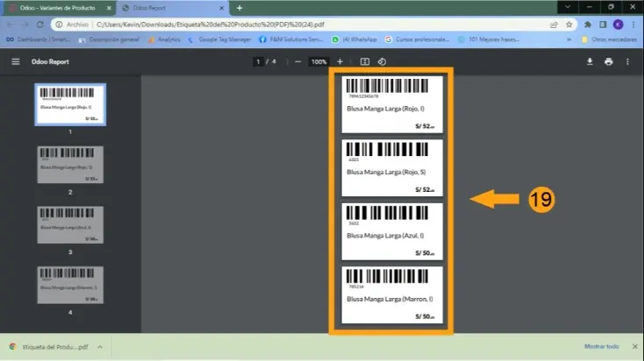Click the page number input field

[x=258, y=61]
